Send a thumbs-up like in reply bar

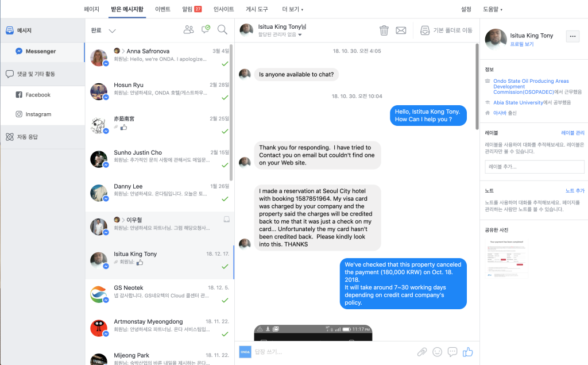pos(467,352)
